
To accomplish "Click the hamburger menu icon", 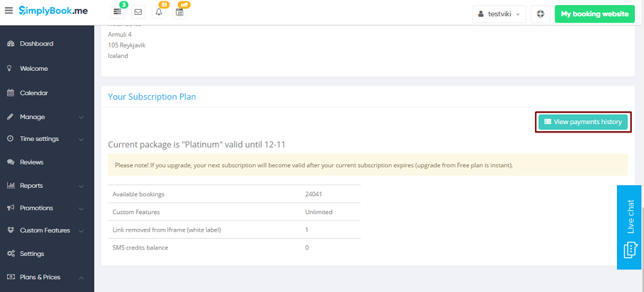I will (8, 12).
